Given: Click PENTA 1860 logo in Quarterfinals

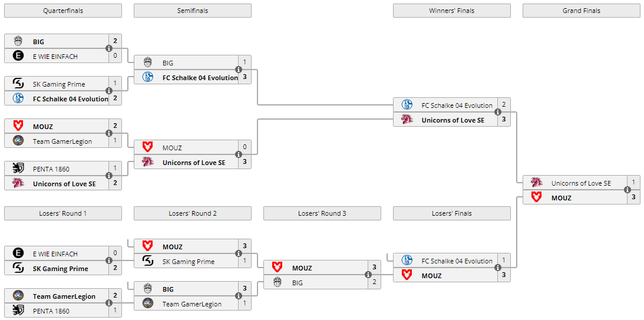Looking at the screenshot, I should click(x=18, y=169).
